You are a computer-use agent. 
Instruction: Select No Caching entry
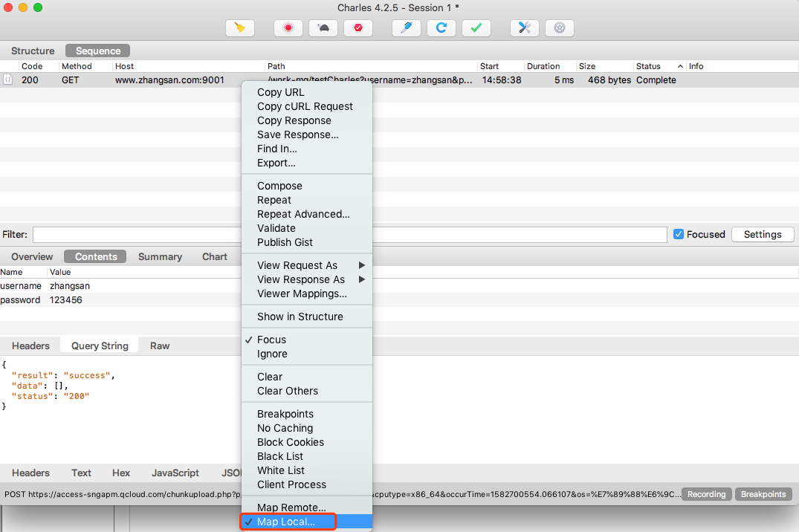[307, 429]
